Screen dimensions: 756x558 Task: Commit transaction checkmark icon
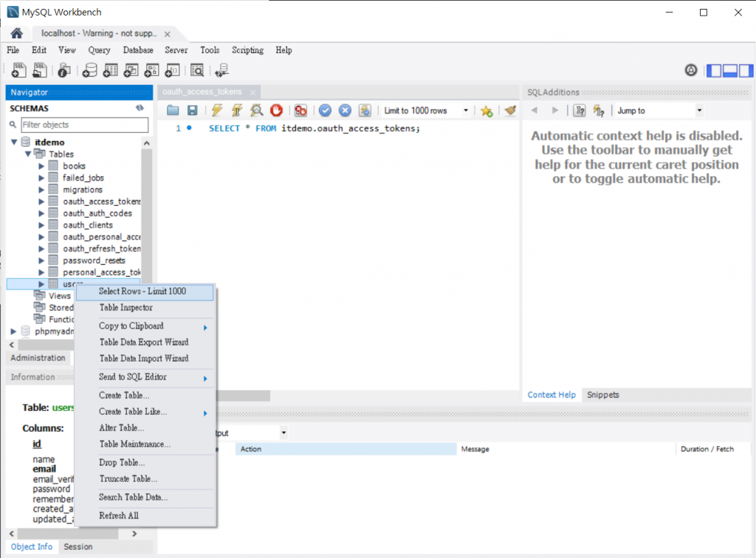point(326,111)
